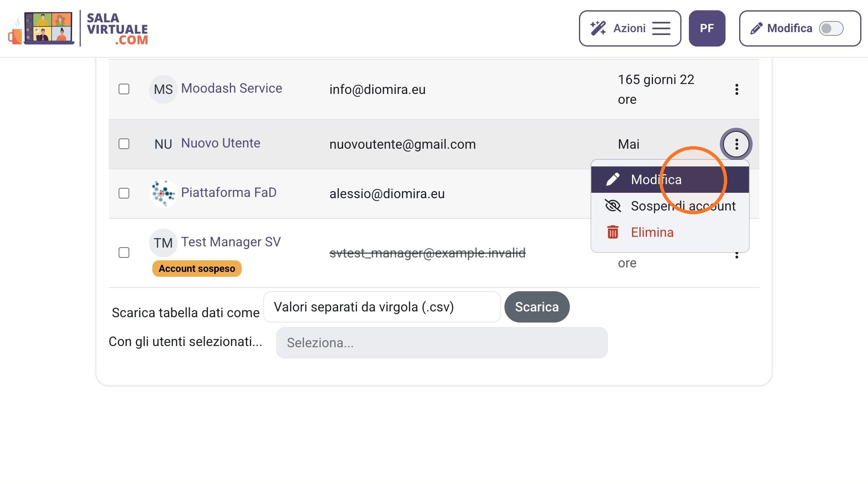Click the info@diomira.eu email cell
Screen dimensions: 868x484
[x=378, y=89]
